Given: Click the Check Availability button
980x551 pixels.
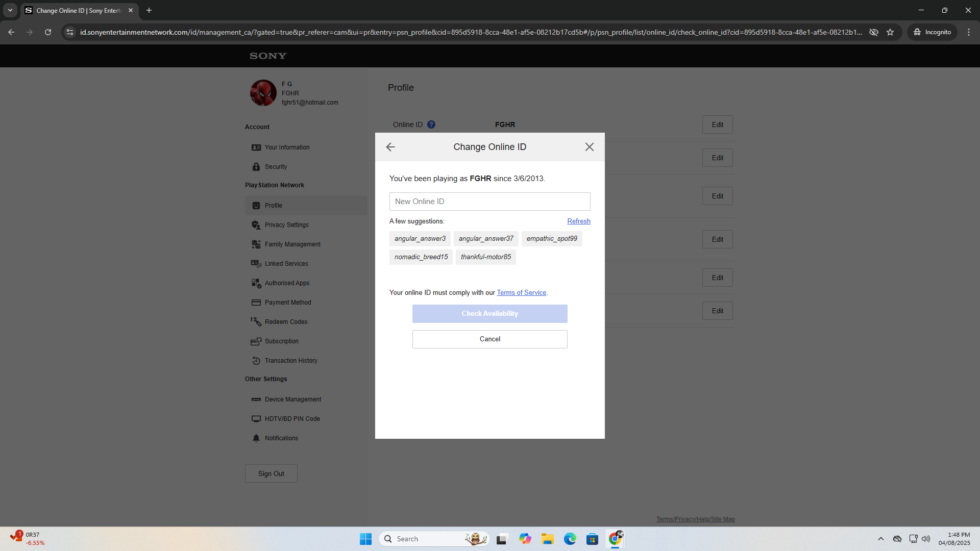Looking at the screenshot, I should pyautogui.click(x=490, y=314).
